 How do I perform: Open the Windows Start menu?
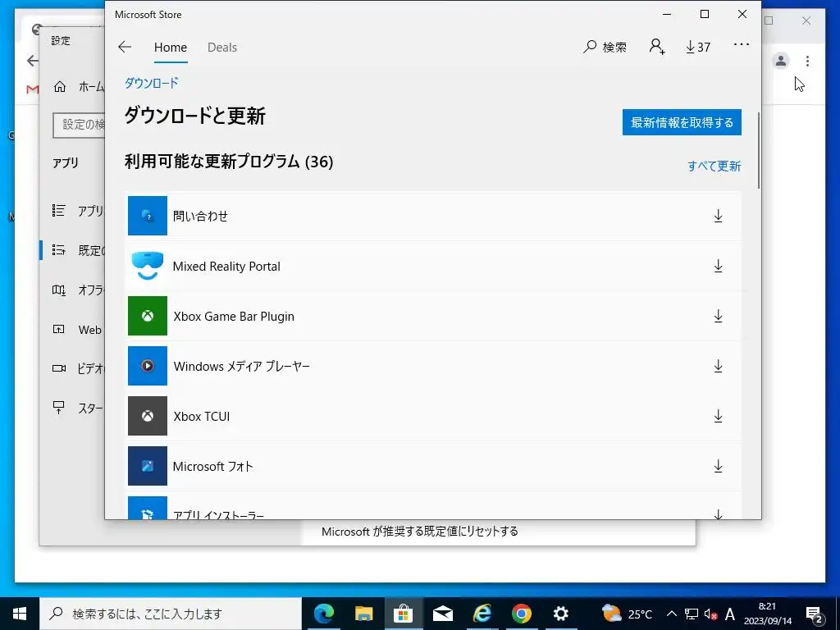click(x=20, y=614)
